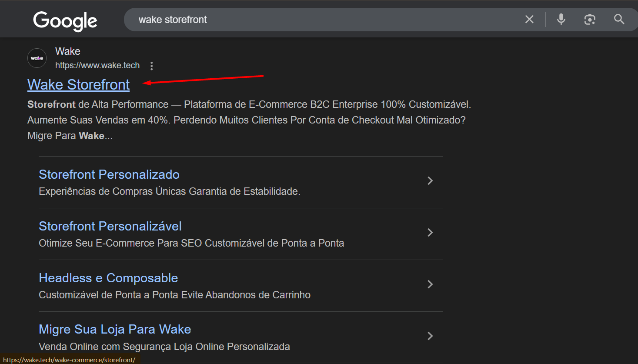The height and width of the screenshot is (364, 638).
Task: Click text 'Customizável de Ponta a Ponta Evite Abandonos'
Action: [x=174, y=295]
